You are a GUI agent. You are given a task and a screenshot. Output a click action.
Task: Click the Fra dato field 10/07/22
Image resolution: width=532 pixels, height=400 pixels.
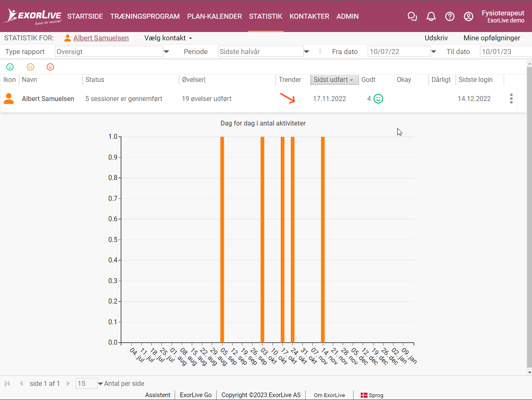coord(399,52)
